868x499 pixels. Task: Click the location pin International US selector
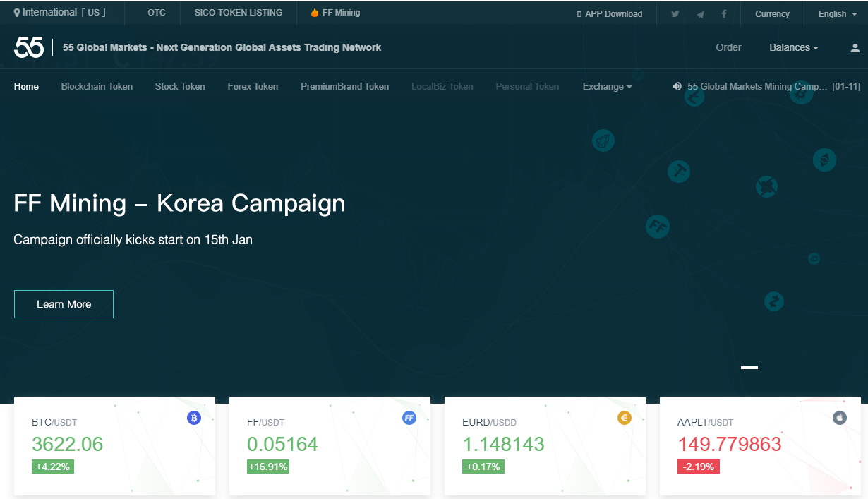pos(59,13)
